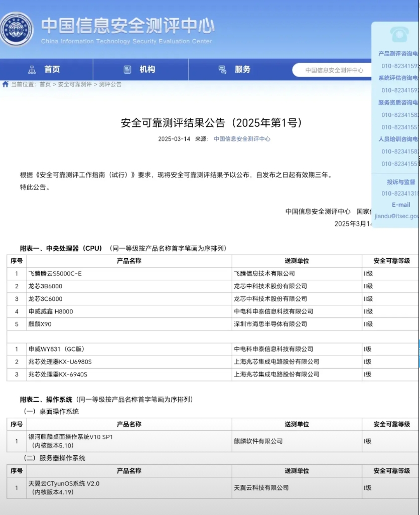
Task: Click the 产品名称 header in the CPU table
Action: pos(129,261)
